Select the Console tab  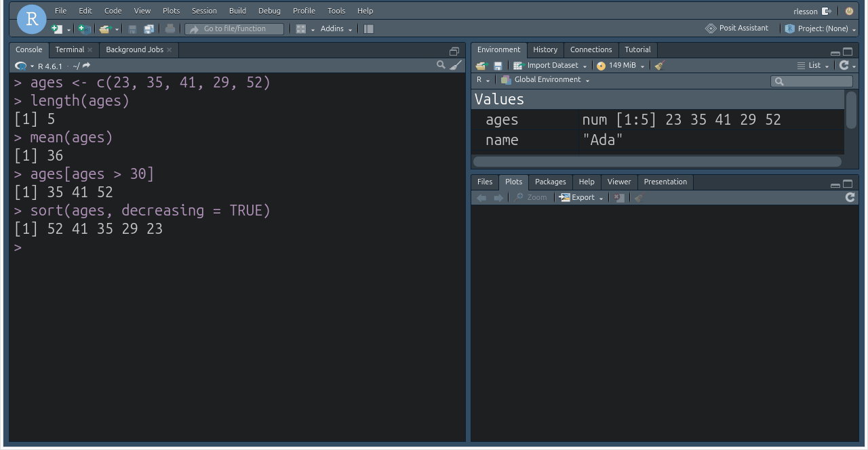(x=28, y=49)
